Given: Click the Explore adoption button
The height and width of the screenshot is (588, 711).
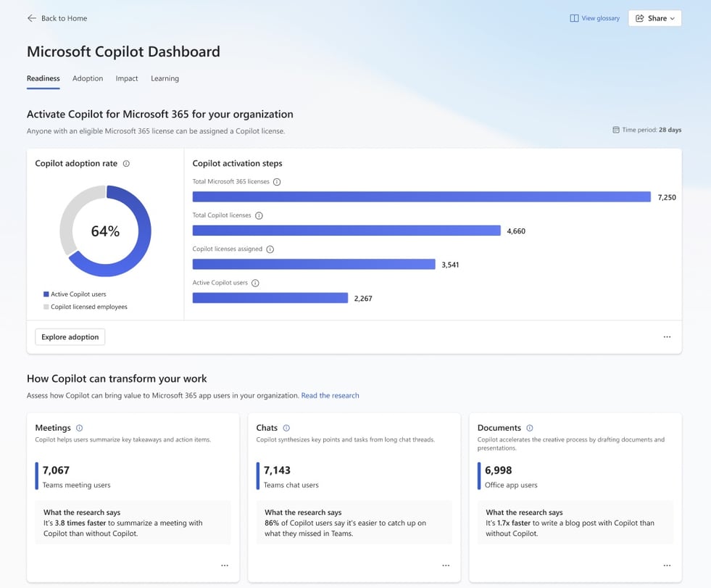Looking at the screenshot, I should [x=70, y=336].
